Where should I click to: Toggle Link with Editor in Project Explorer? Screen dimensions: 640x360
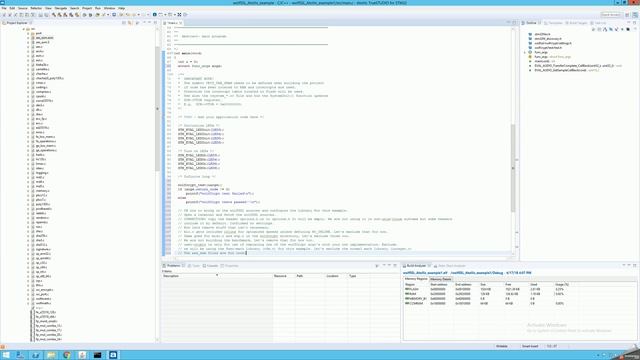point(130,23)
